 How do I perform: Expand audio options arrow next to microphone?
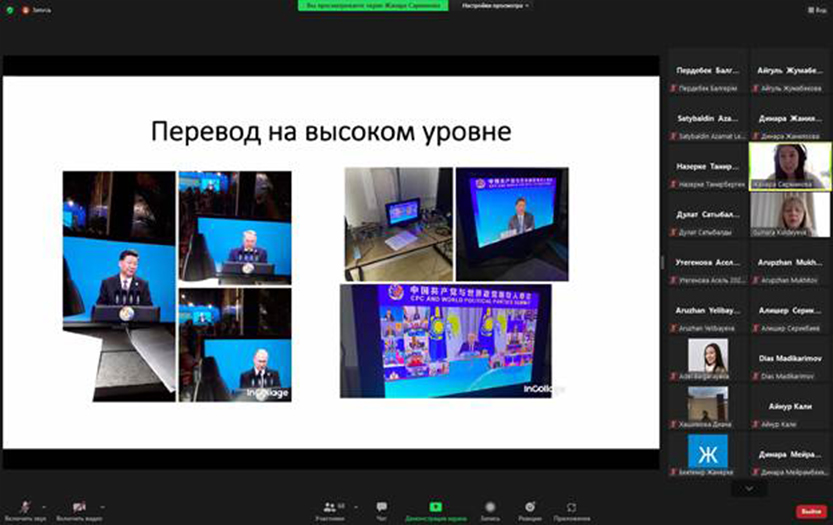point(43,507)
